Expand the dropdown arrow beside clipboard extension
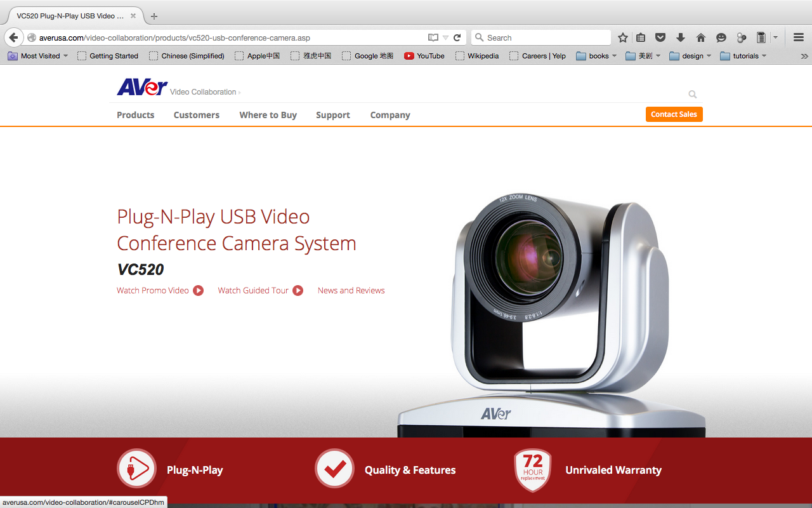This screenshot has height=508, width=812. pyautogui.click(x=775, y=37)
